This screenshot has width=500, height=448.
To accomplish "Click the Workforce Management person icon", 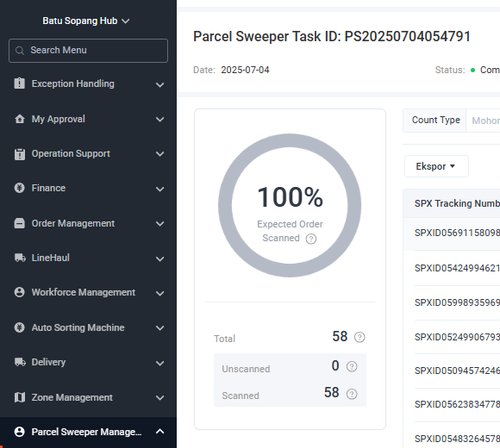I will click(19, 292).
